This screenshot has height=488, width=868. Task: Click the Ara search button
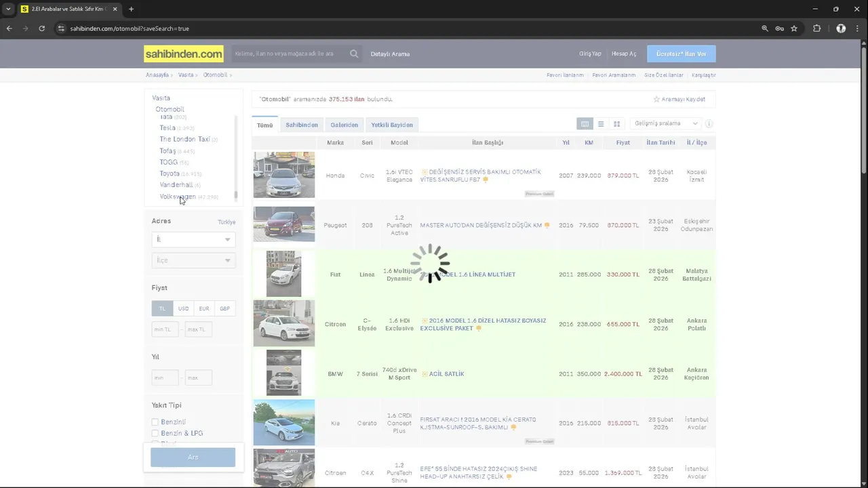tap(193, 457)
